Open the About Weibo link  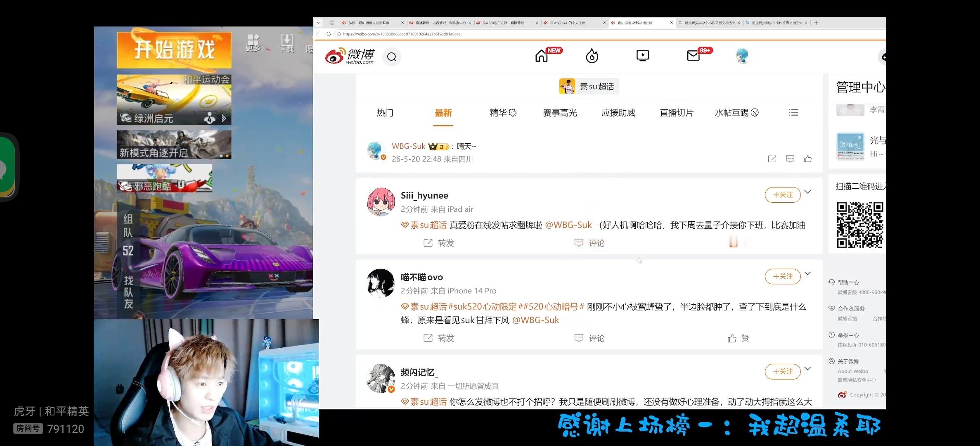click(x=853, y=371)
